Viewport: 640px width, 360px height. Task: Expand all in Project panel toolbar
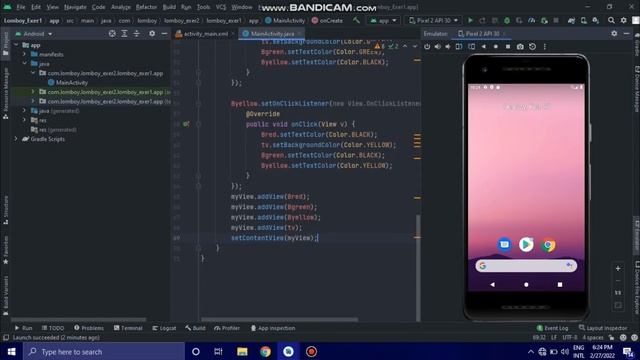tap(124, 33)
